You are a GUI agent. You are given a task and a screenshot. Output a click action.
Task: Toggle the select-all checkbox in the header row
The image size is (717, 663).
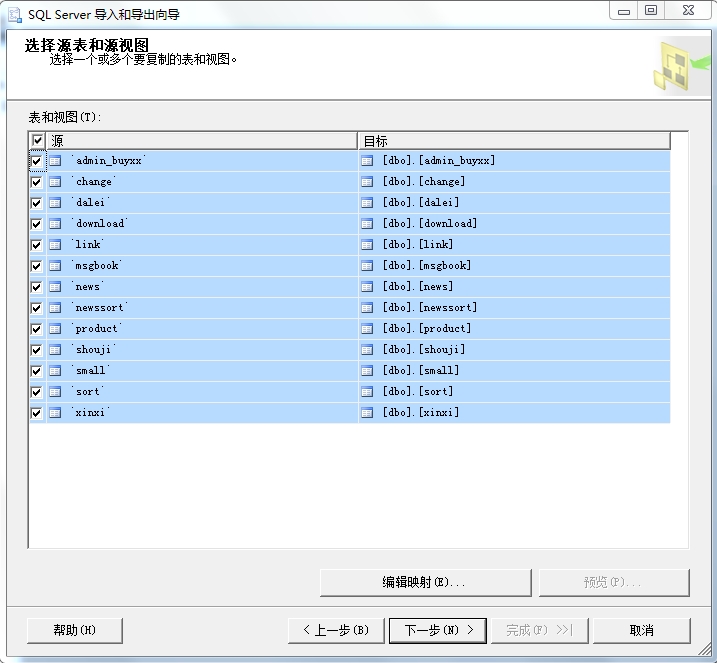coord(38,141)
